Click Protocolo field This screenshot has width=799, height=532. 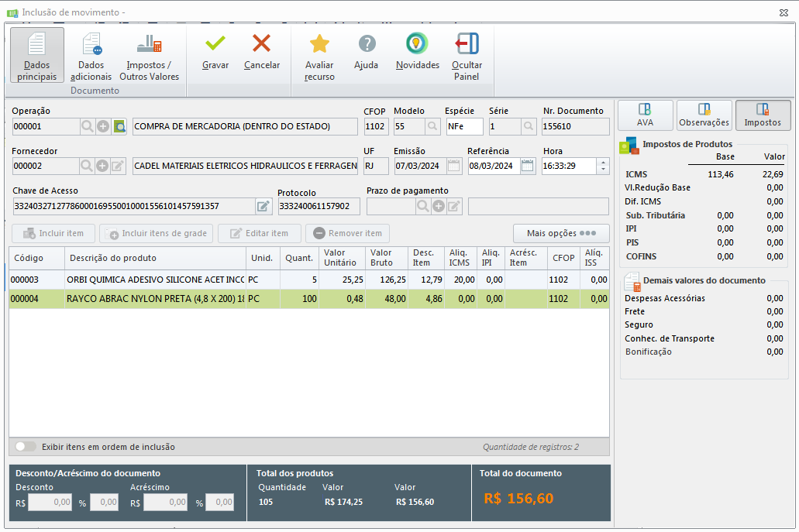coord(319,206)
